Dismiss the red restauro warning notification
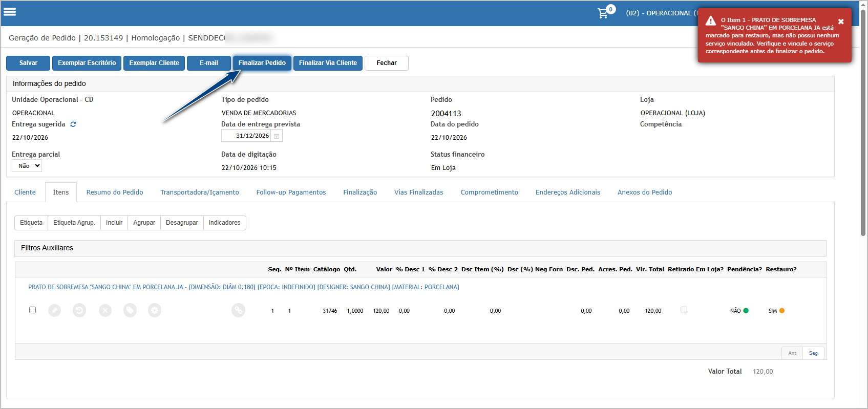The image size is (868, 409). pyautogui.click(x=841, y=21)
